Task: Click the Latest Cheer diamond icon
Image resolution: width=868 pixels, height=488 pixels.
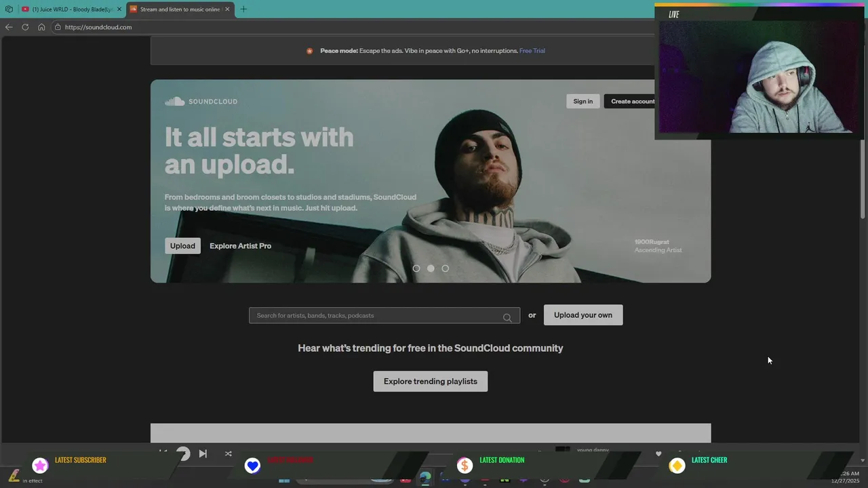Action: coord(677,466)
